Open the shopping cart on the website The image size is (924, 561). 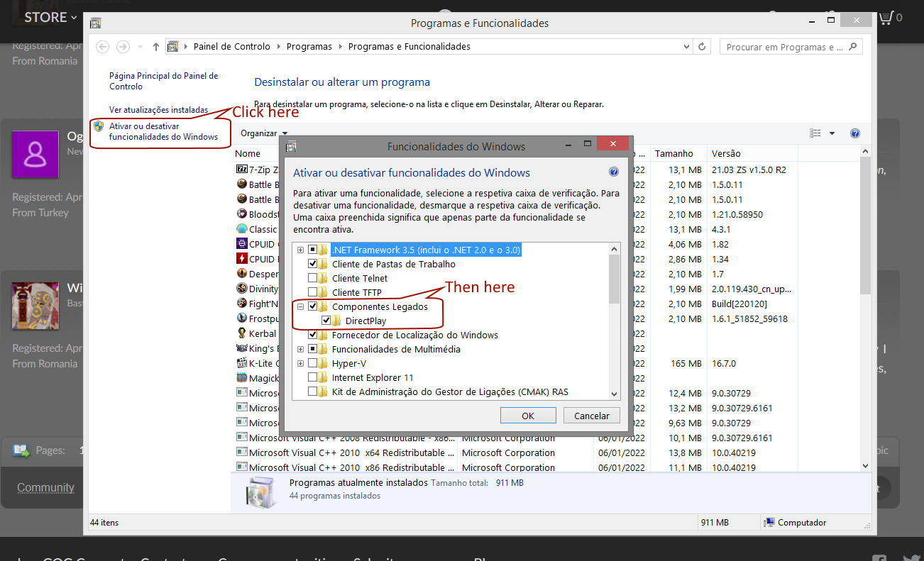(x=885, y=18)
